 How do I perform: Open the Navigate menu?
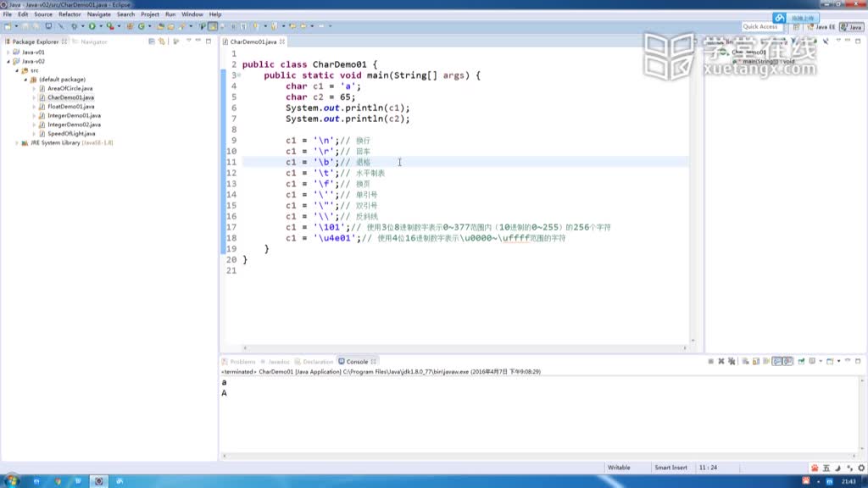click(98, 14)
